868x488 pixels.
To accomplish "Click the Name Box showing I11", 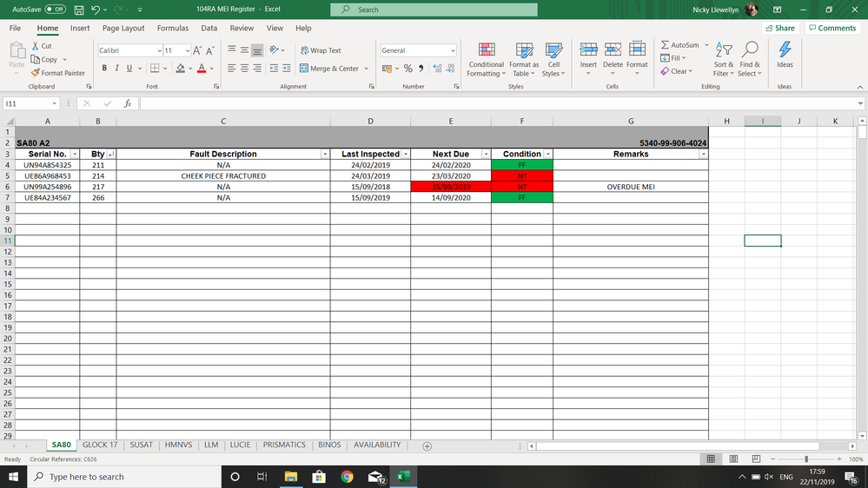I will click(30, 103).
